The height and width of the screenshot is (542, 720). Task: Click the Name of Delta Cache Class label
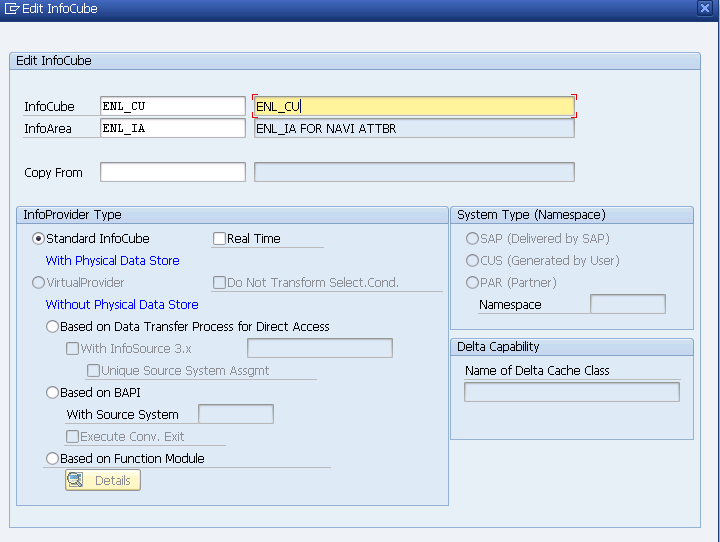coord(537,371)
